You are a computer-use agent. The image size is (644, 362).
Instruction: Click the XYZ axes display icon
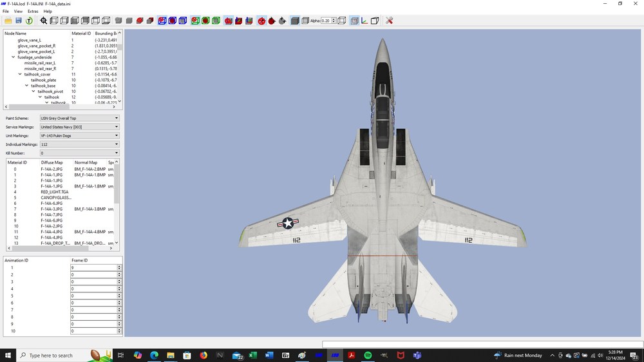[365, 21]
